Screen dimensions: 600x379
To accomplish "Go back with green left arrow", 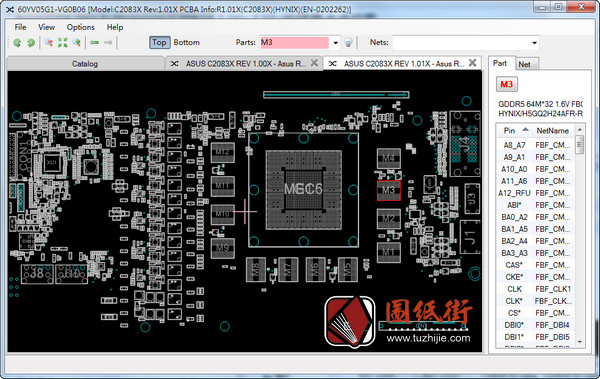I will pyautogui.click(x=94, y=42).
